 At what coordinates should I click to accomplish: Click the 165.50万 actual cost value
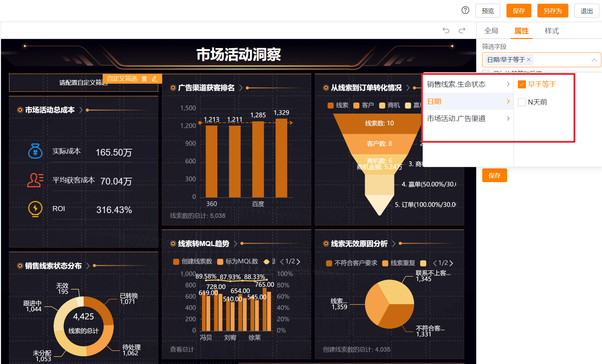[x=114, y=153]
